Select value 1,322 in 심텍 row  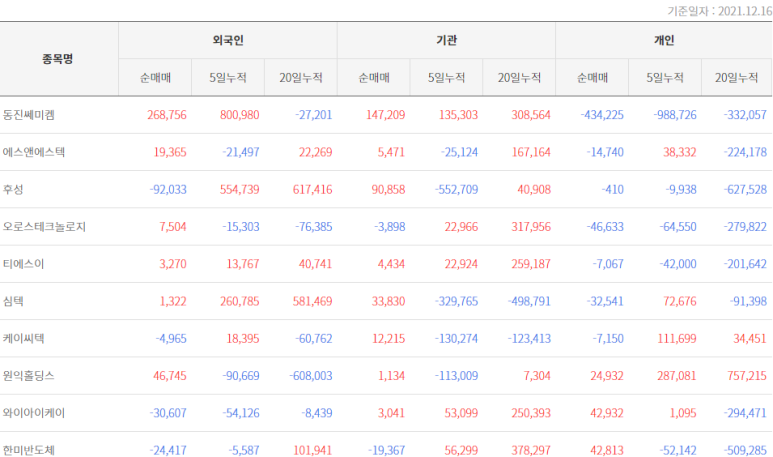[173, 301]
